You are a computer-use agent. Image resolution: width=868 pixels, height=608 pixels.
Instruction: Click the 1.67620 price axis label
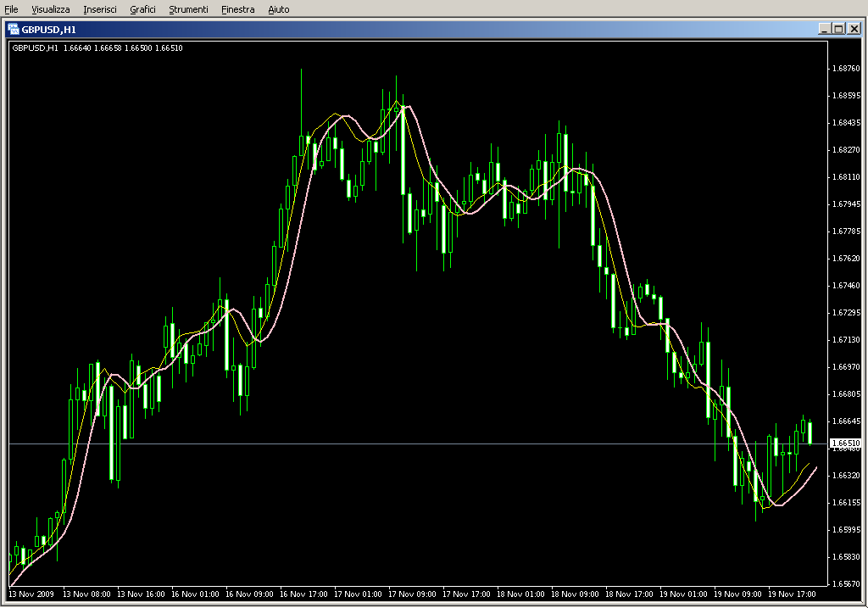pyautogui.click(x=847, y=259)
